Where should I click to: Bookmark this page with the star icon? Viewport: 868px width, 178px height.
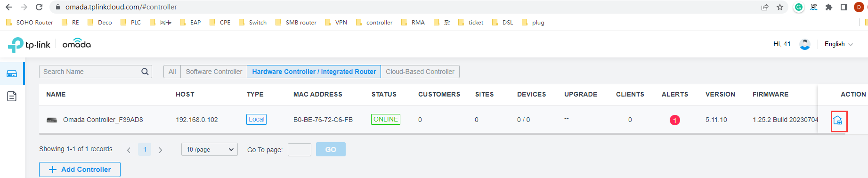pos(780,7)
